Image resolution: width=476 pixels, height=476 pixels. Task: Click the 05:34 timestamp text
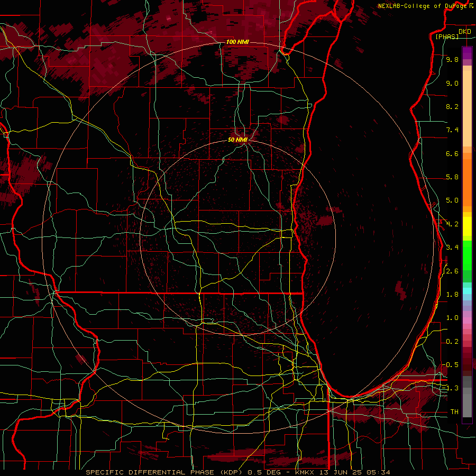pyautogui.click(x=379, y=472)
